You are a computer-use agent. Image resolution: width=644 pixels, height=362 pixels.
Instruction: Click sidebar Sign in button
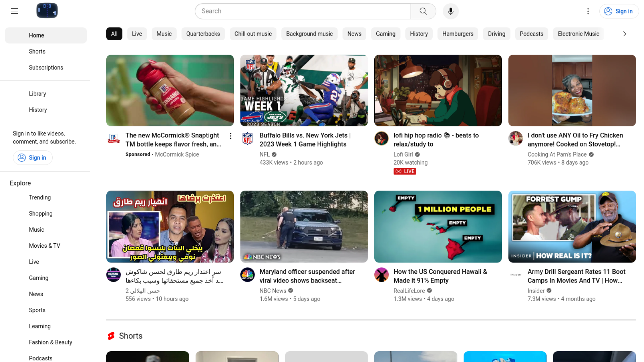pyautogui.click(x=33, y=158)
